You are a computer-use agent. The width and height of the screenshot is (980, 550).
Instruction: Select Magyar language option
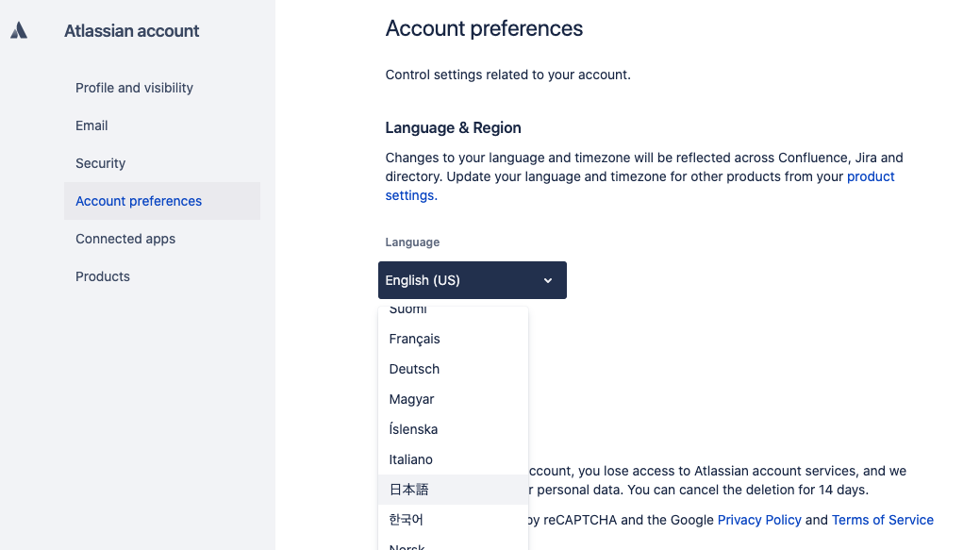pyautogui.click(x=453, y=399)
